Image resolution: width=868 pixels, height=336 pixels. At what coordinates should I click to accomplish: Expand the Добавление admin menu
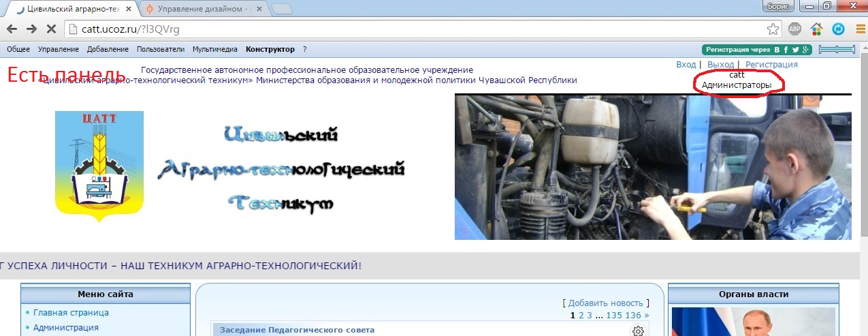pyautogui.click(x=108, y=50)
